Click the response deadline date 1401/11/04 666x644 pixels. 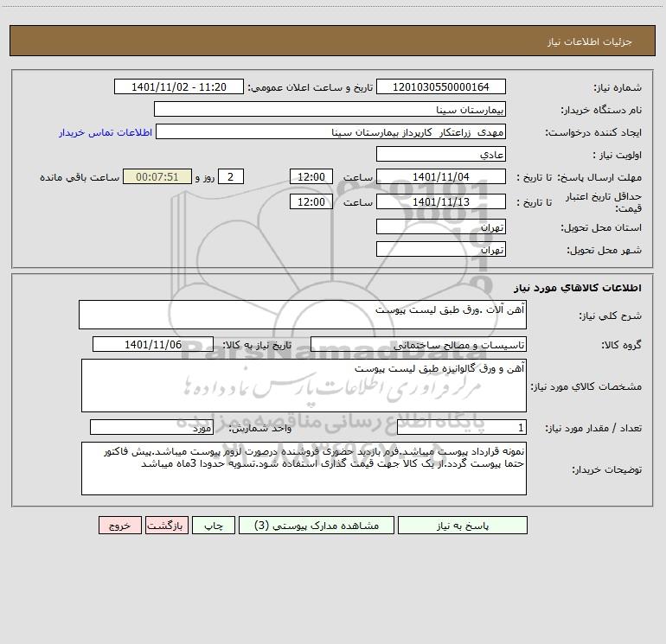pos(441,176)
